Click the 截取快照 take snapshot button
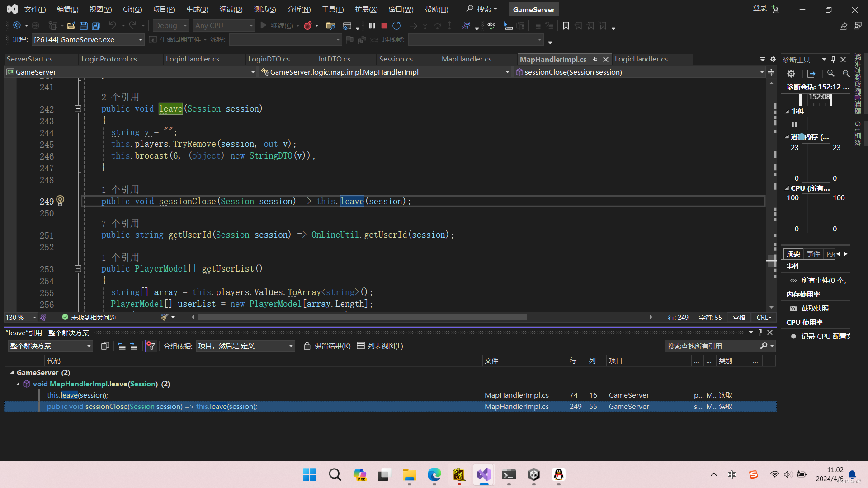Screen dimensions: 868x488 (x=810, y=309)
